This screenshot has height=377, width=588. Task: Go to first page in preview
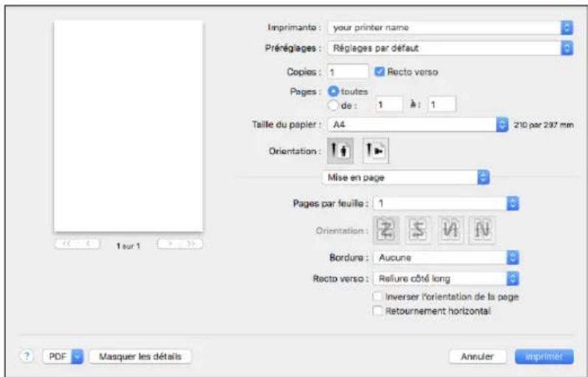pos(66,244)
